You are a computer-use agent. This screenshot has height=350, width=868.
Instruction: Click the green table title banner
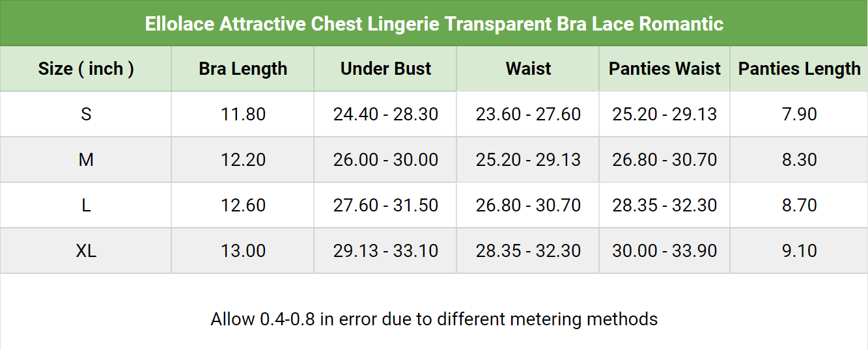434,24
